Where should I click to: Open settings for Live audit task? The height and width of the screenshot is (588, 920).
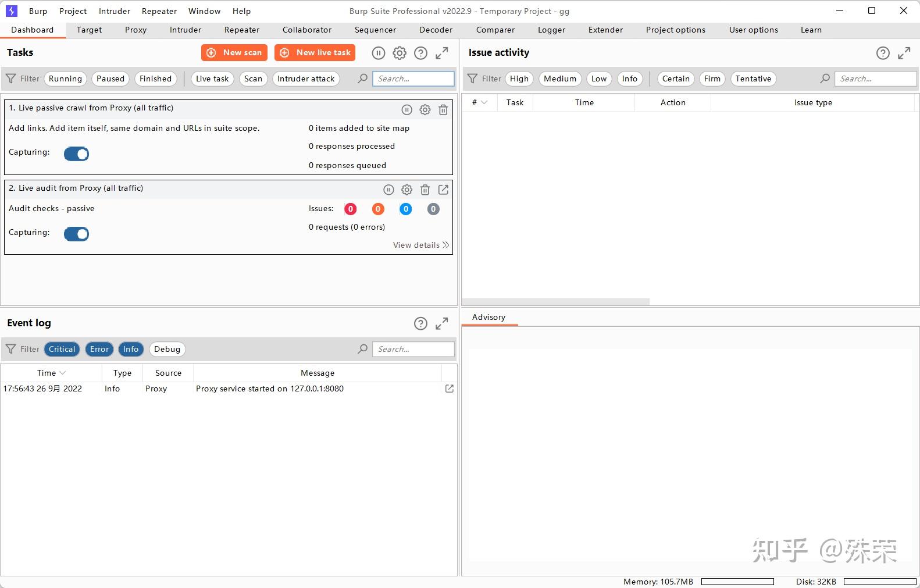[x=407, y=190]
